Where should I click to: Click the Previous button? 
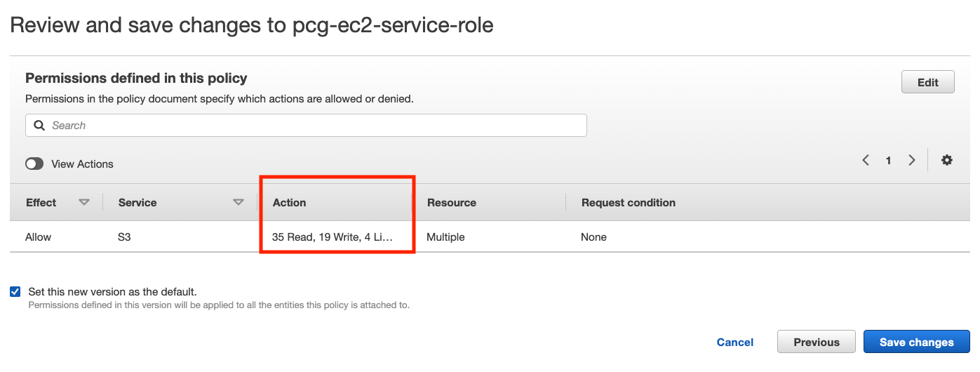pos(817,342)
